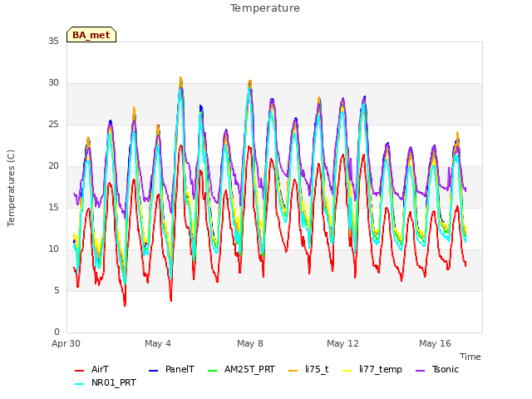Click the blue PanelT legend color marker
Image resolution: width=532 pixels, height=399 pixels.
153,371
